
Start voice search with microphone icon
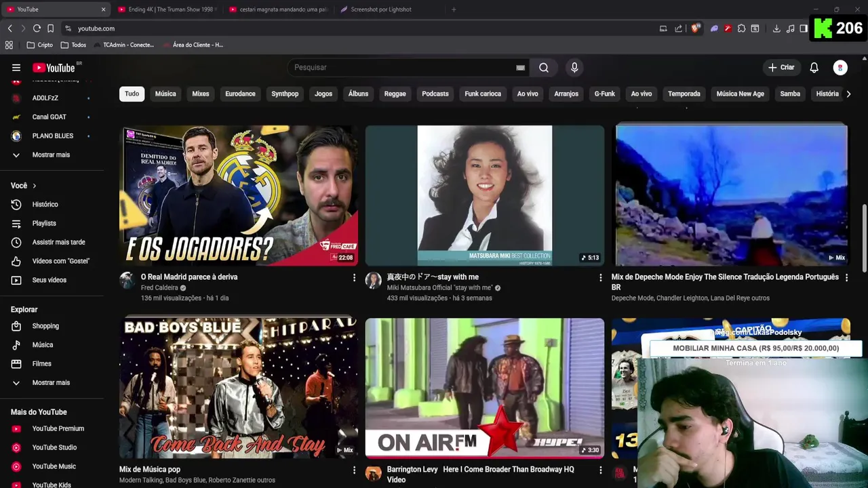tap(574, 68)
